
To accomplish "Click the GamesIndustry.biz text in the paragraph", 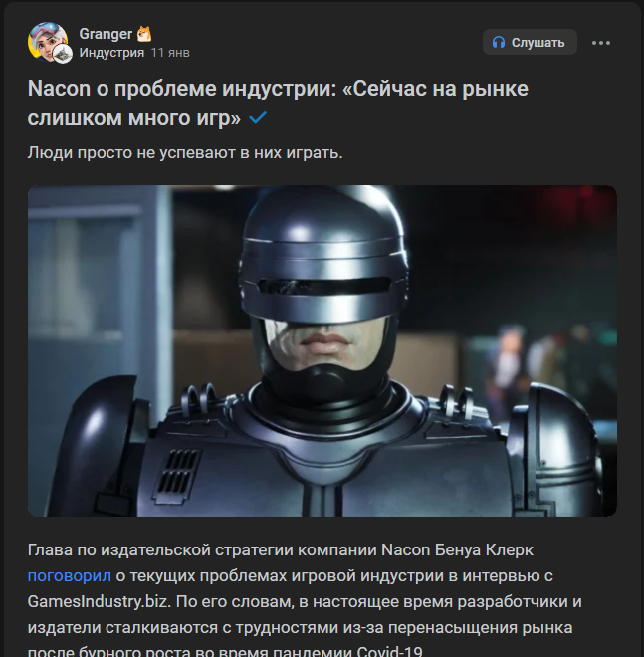I will [99, 602].
